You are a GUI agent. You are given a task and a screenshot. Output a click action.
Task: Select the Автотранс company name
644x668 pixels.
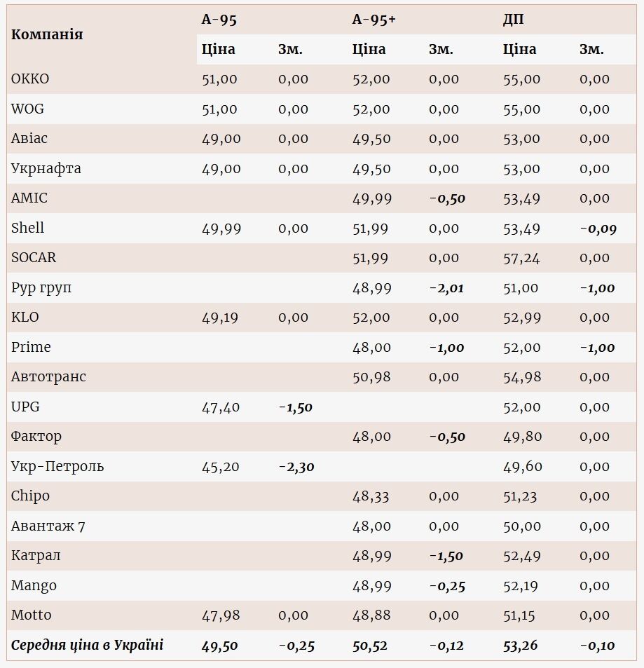tap(48, 377)
